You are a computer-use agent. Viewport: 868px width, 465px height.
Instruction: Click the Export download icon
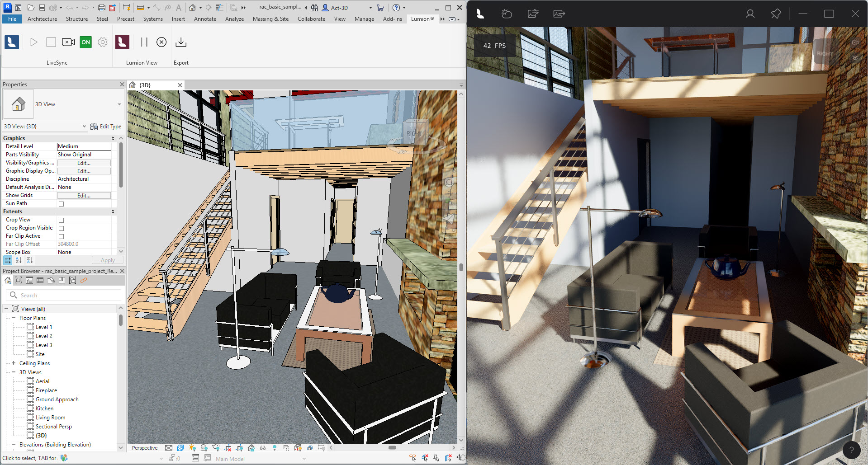pyautogui.click(x=181, y=42)
